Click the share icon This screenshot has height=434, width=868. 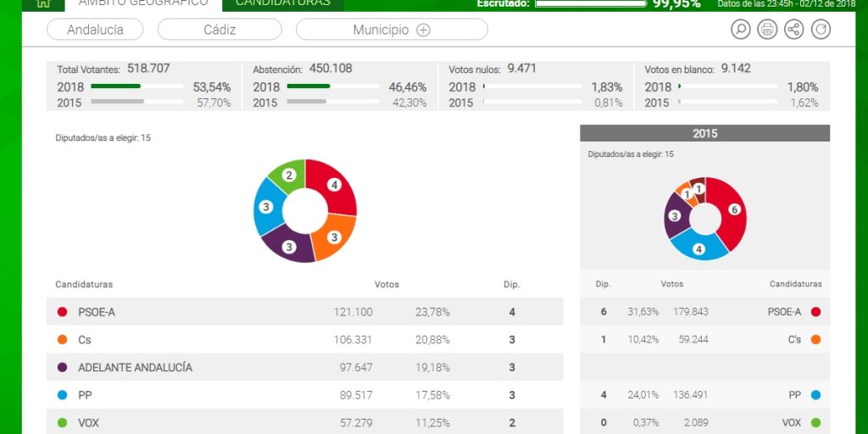(793, 30)
